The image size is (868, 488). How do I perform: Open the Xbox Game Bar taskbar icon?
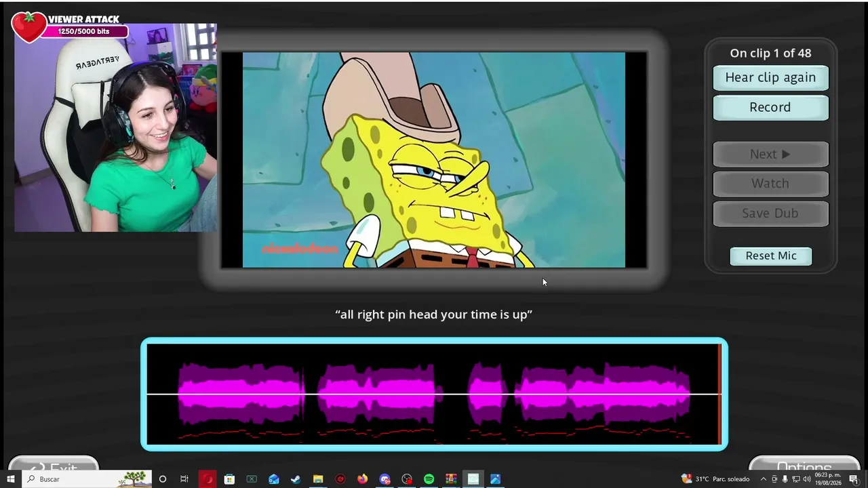[252, 479]
